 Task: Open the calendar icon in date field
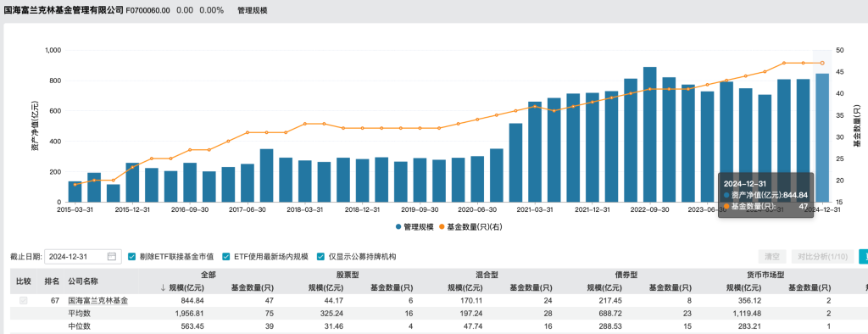tap(112, 257)
